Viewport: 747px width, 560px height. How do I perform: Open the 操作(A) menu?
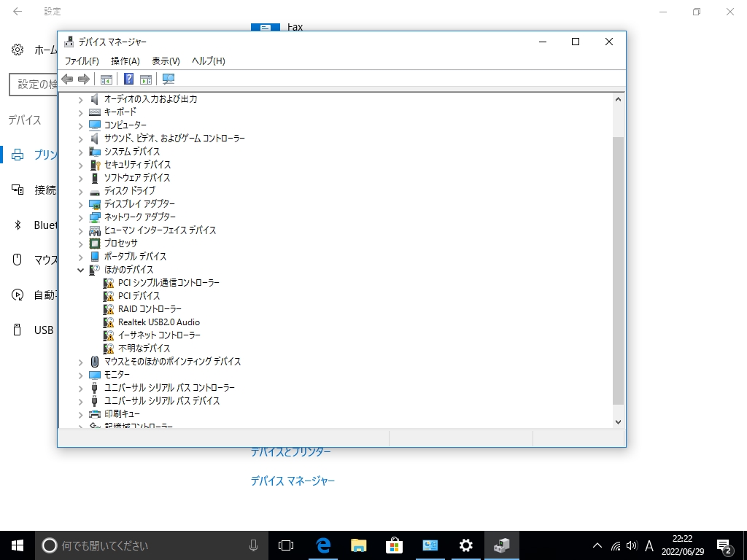tap(125, 61)
